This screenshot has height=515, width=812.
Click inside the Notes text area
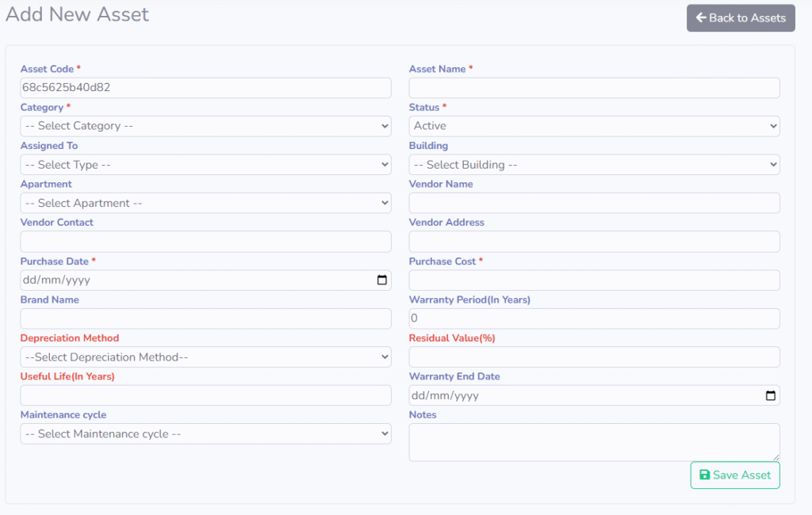click(x=594, y=442)
